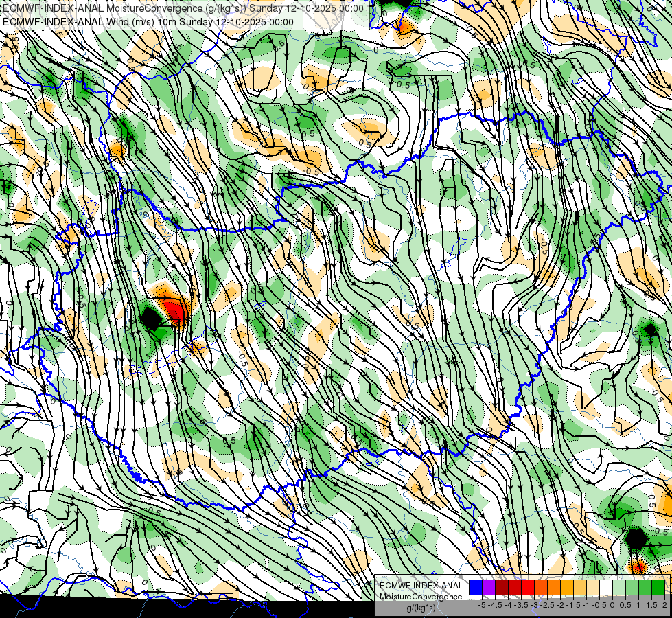Click the darkest green legend swatch
Image resolution: width=672 pixels, height=618 pixels.
click(x=658, y=587)
